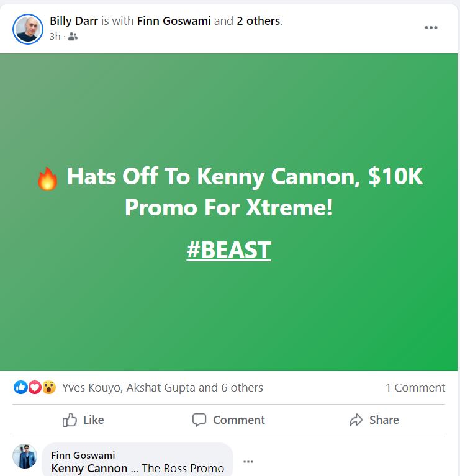
Task: Click the thumbs-up Like button icon
Action: coord(70,420)
